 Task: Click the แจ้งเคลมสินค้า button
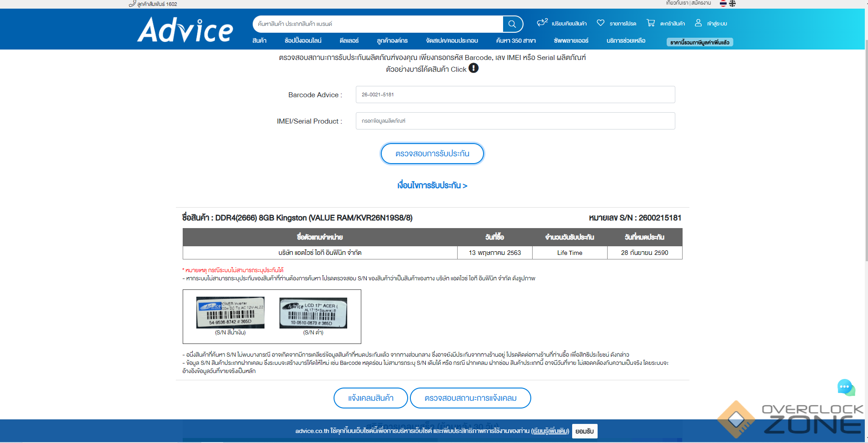(371, 398)
